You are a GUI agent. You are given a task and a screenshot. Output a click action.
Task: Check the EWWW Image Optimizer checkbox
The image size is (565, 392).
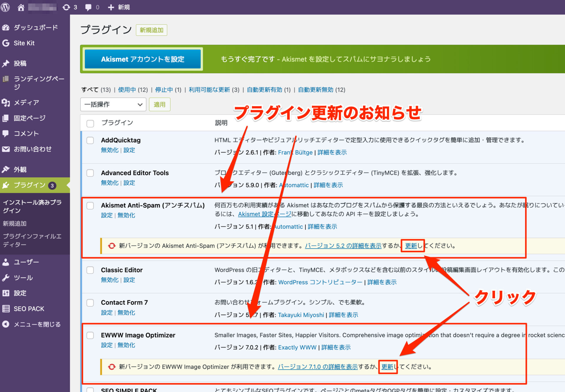pyautogui.click(x=90, y=335)
